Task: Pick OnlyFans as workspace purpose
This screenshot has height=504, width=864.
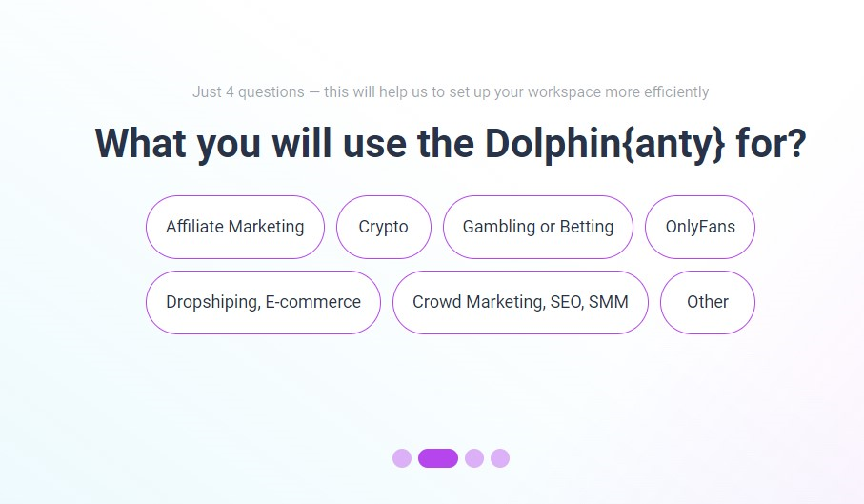Action: pos(700,227)
